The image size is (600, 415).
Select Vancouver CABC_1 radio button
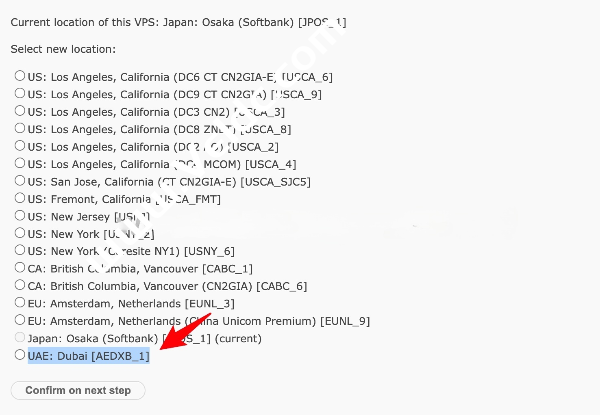coord(20,268)
